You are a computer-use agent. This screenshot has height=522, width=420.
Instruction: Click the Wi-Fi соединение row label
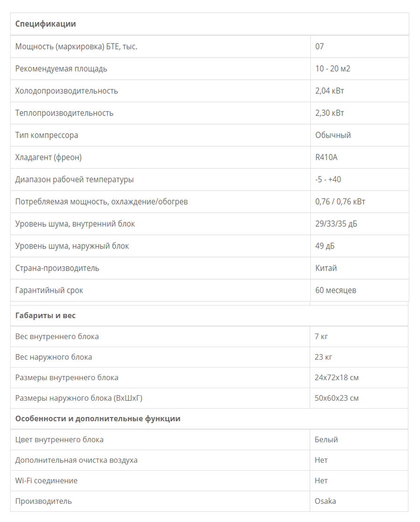(46, 481)
